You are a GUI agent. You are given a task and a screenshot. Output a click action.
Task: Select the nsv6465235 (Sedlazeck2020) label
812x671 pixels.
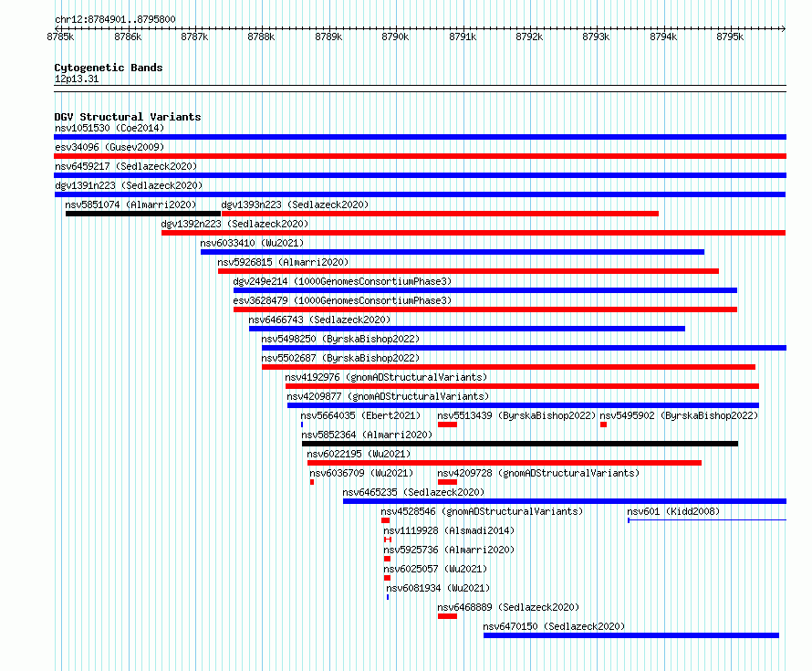[413, 492]
